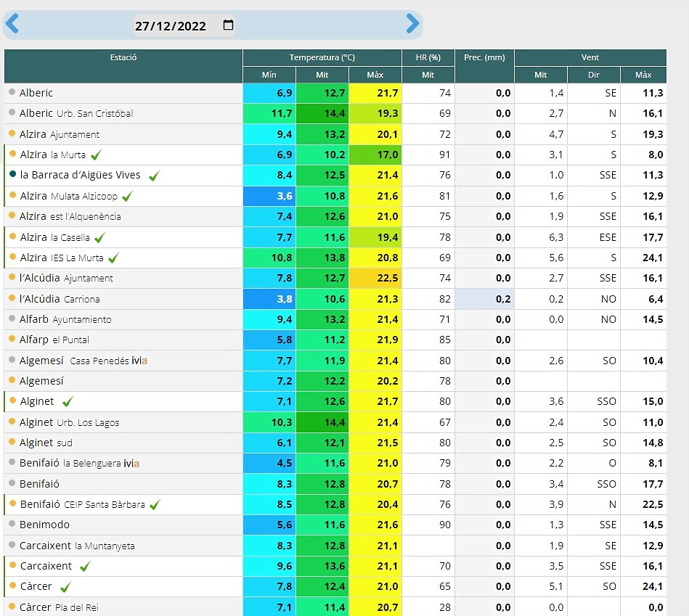This screenshot has height=616, width=689.
Task: Click the checkmark next to Càrcer
Action: [65, 586]
